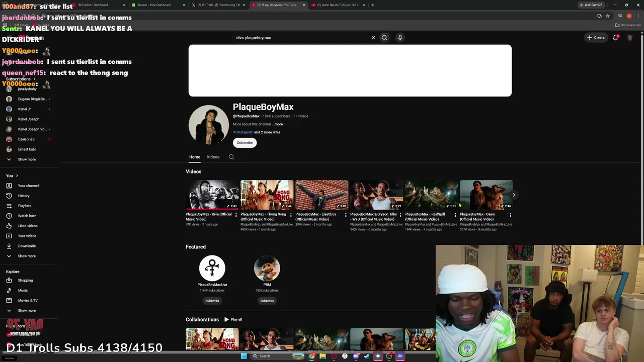644x362 pixels.
Task: Expand the You section chevron
Action: [17, 175]
